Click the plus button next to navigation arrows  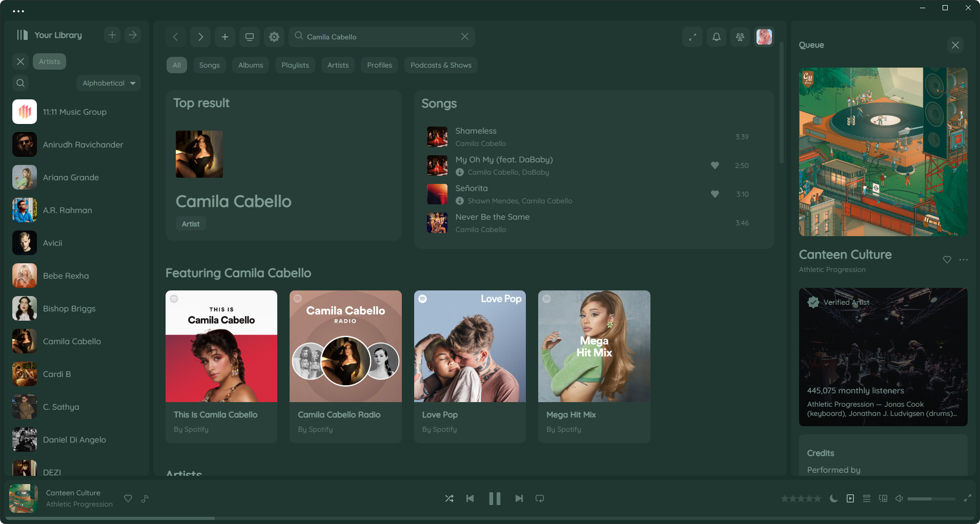pos(225,37)
